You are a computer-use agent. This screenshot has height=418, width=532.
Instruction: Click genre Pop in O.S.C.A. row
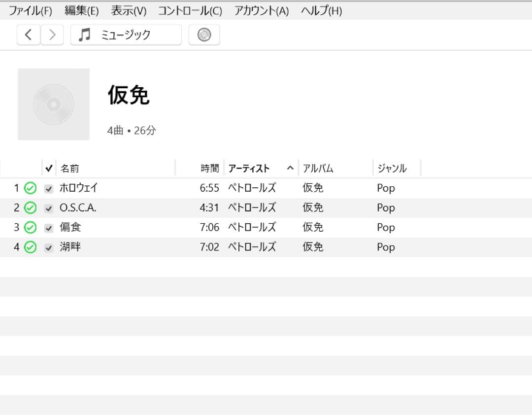pyautogui.click(x=386, y=208)
